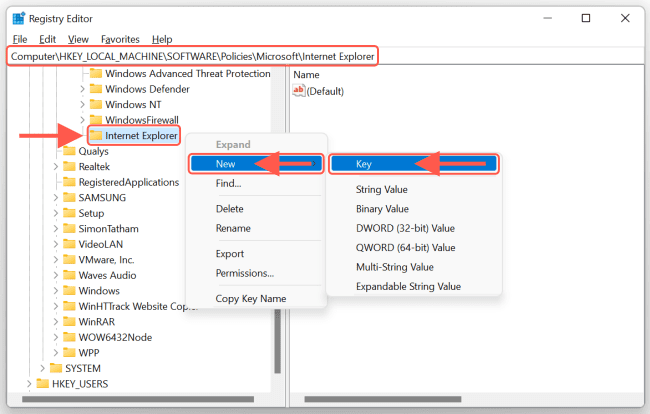This screenshot has height=414, width=650.
Task: Select DWORD (32-bit) Value option
Action: 405,228
